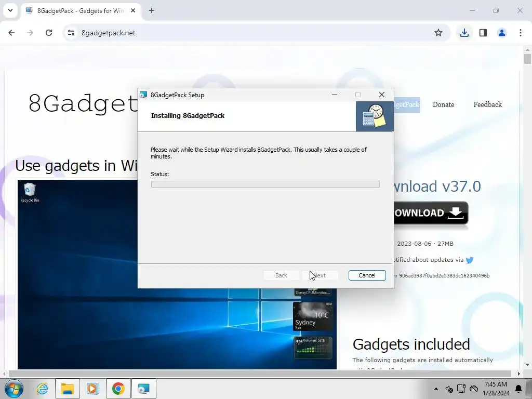Click the Gadgets included heading

[411, 344]
